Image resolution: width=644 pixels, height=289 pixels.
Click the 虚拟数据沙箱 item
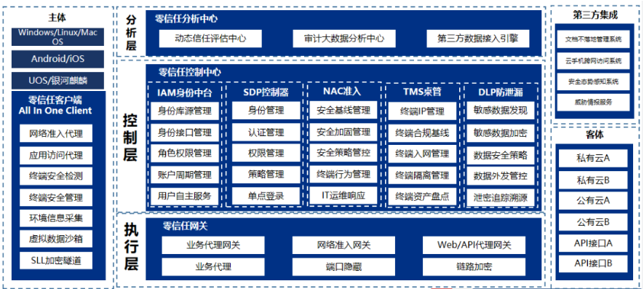click(x=56, y=239)
